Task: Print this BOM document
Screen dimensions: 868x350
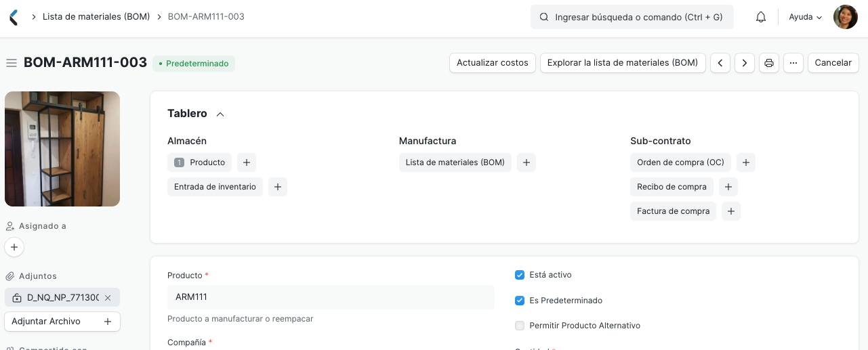Action: tap(769, 63)
